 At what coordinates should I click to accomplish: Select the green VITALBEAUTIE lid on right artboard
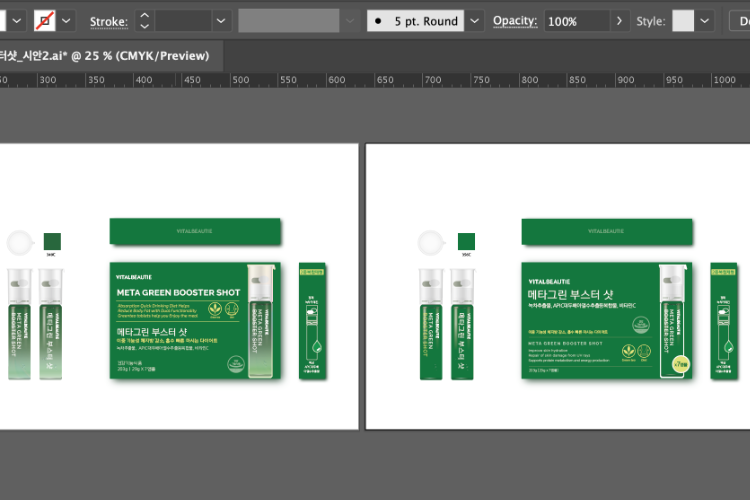[607, 232]
